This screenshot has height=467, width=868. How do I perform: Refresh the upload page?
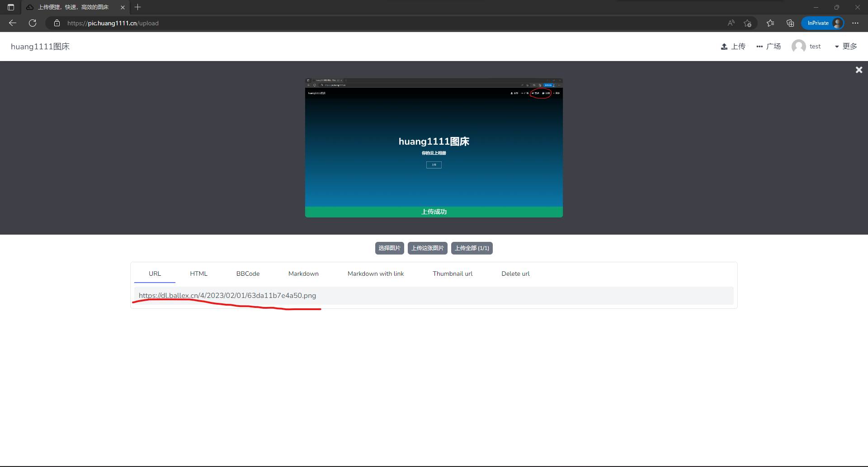tap(33, 23)
